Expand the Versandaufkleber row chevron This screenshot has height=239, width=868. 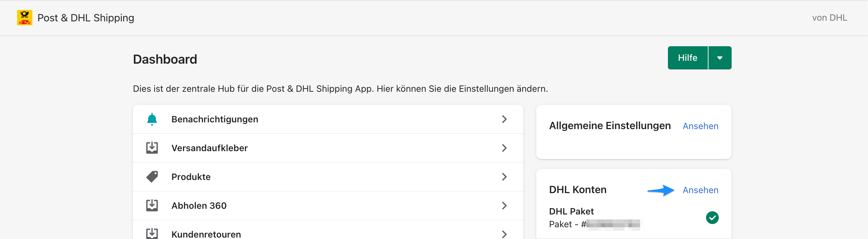coord(504,148)
